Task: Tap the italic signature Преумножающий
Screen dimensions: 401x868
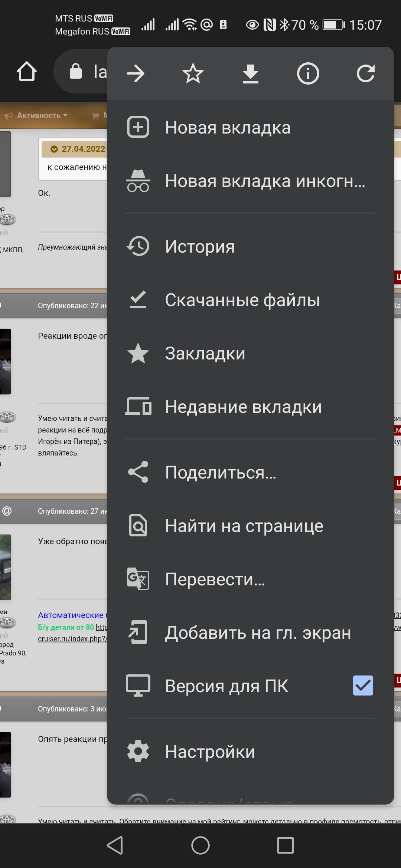Action: [72, 247]
